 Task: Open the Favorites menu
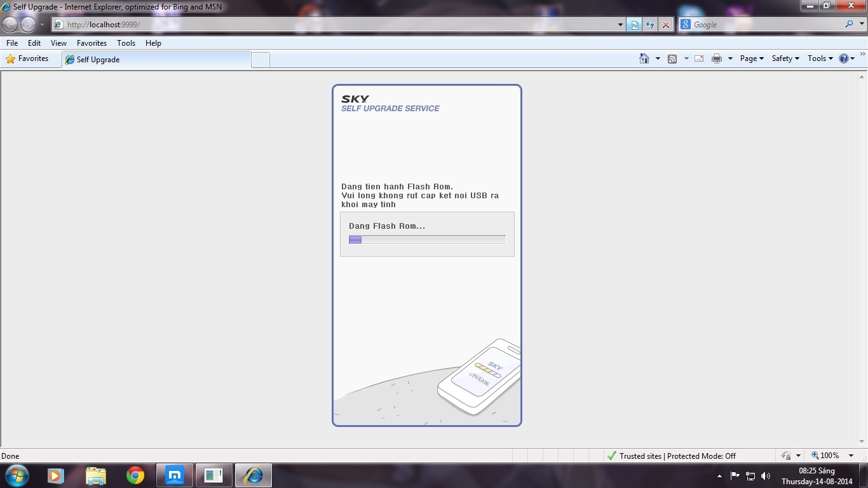pyautogui.click(x=92, y=43)
